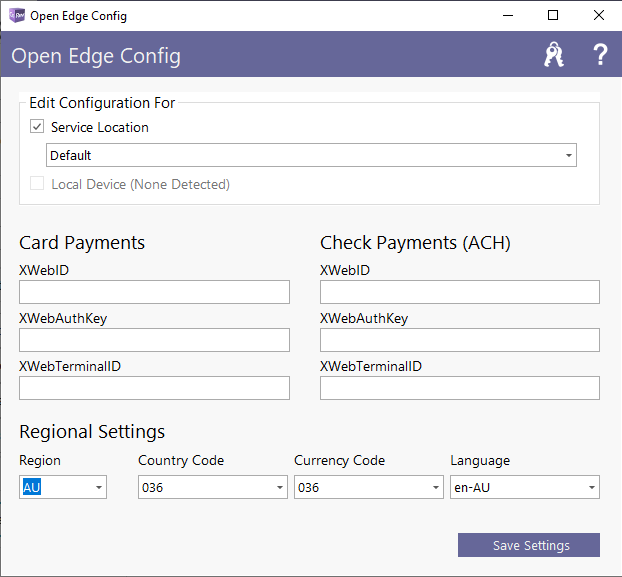Focus the Card Payments XWebAuthKey field

click(x=154, y=340)
